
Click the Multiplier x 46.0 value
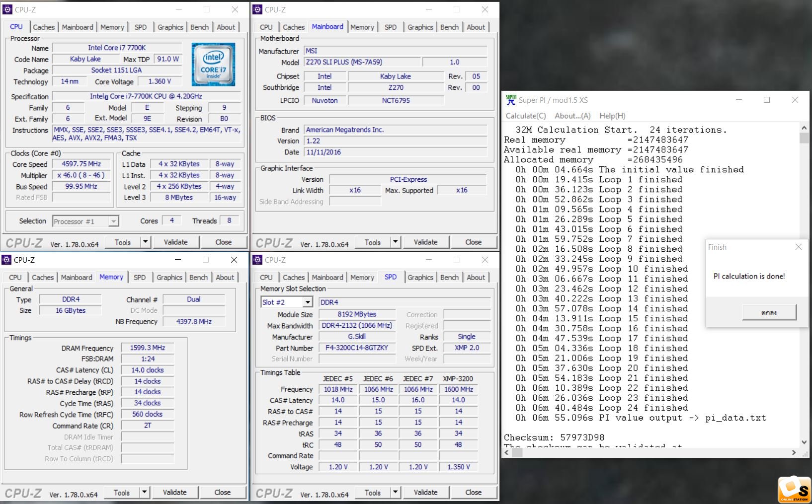(x=81, y=175)
